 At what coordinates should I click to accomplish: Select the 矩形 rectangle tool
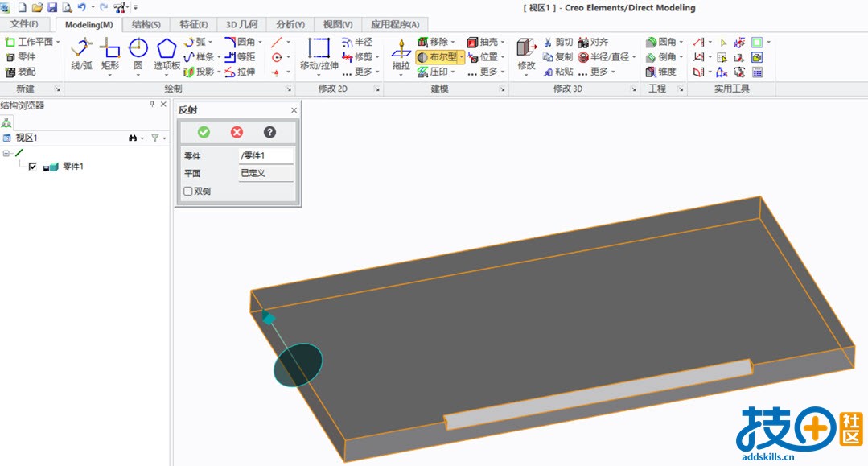click(109, 54)
